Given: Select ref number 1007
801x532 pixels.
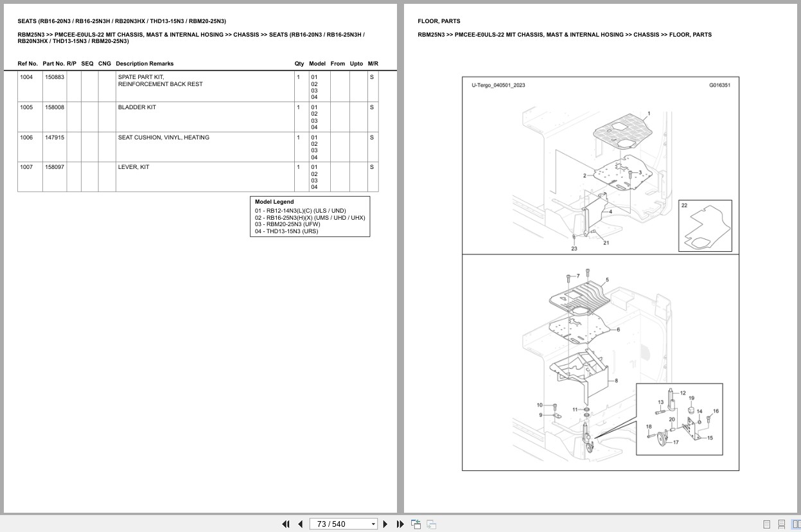Looking at the screenshot, I should 26,167.
